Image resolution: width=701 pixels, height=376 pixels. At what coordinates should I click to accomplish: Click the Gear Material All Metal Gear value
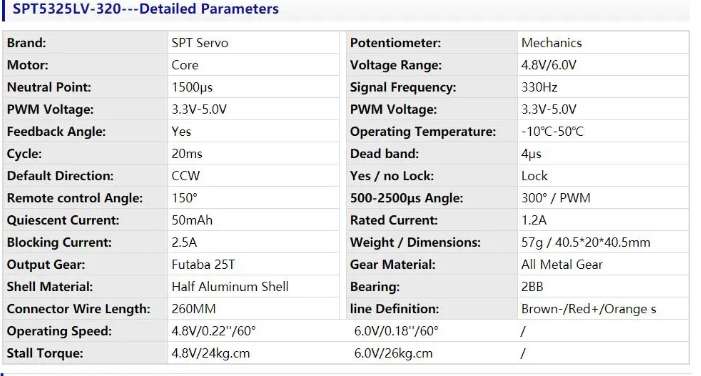coord(562,265)
